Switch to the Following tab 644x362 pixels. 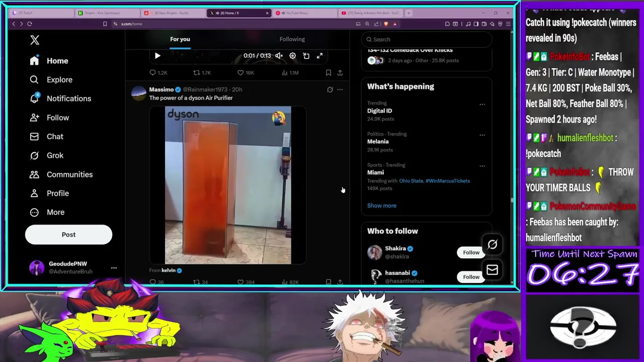coord(292,39)
